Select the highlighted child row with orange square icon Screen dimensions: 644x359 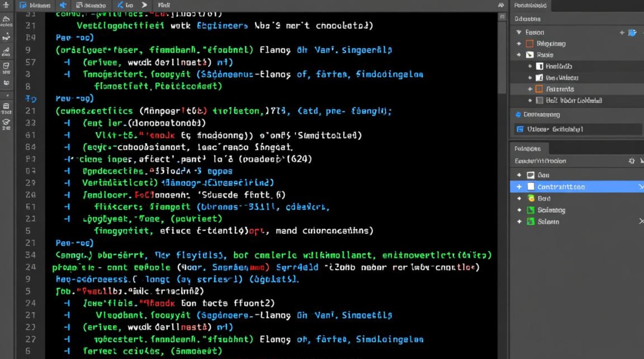pos(576,89)
